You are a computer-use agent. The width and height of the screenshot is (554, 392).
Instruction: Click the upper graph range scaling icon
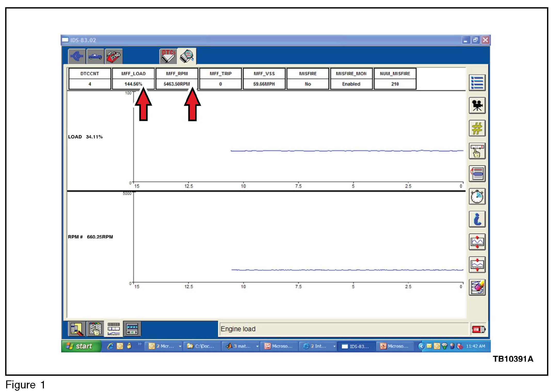tap(477, 242)
